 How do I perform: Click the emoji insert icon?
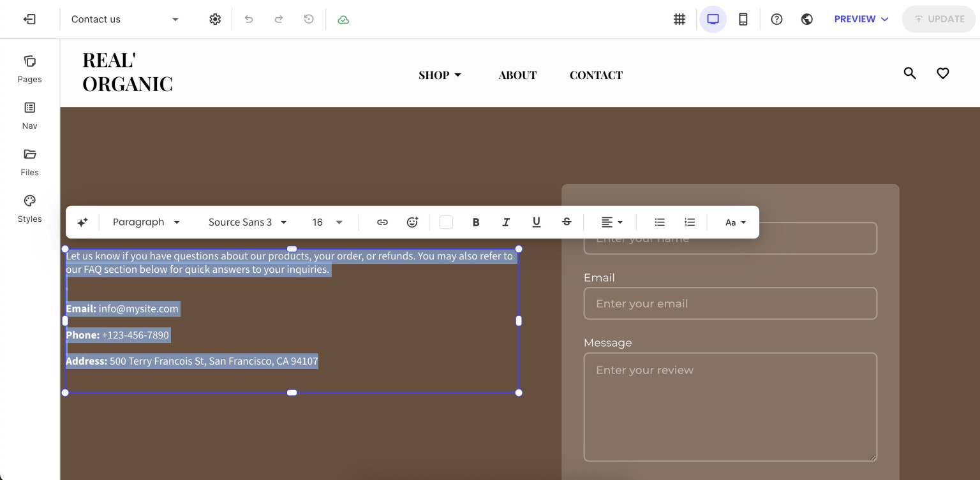point(412,222)
